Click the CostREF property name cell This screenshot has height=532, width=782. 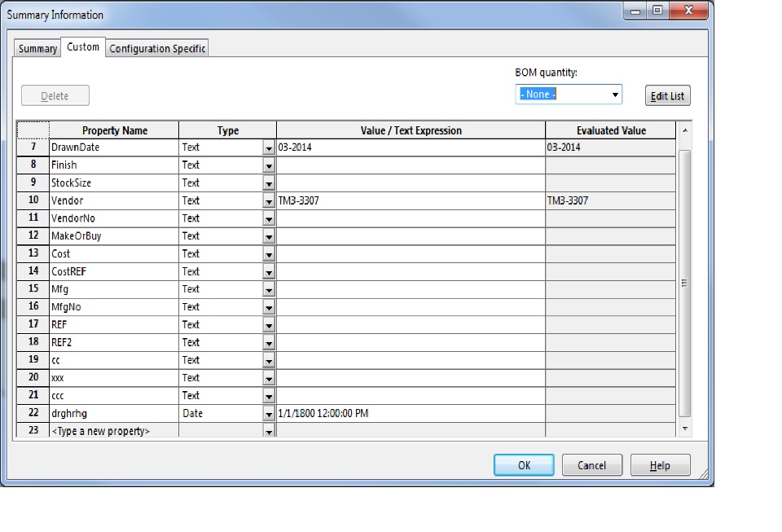click(114, 271)
